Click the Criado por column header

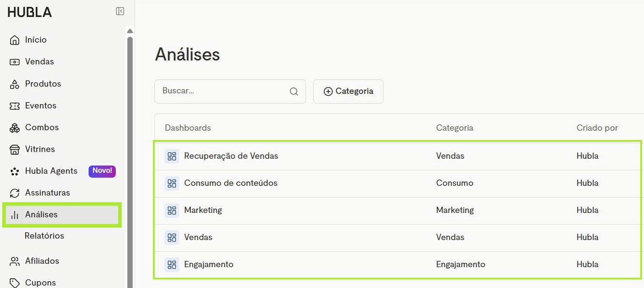click(x=597, y=128)
